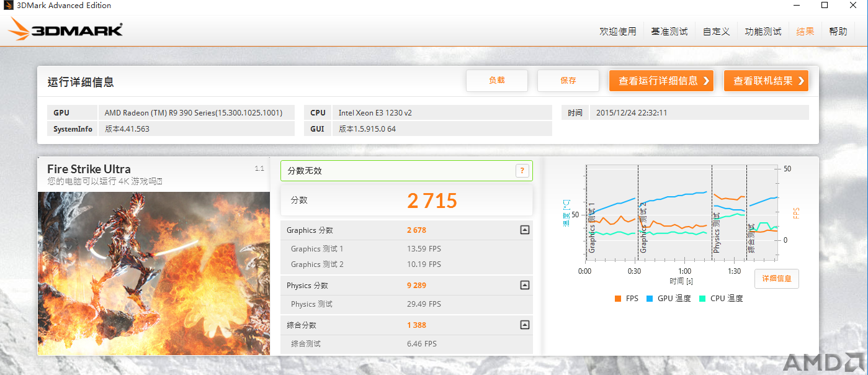
Task: Click the question mark beside 分数无效
Action: pos(522,171)
